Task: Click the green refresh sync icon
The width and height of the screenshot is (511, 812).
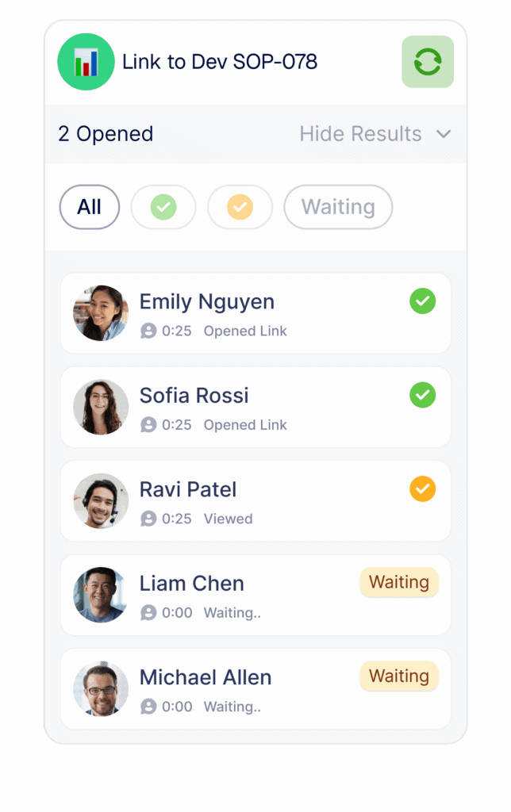Action: (x=428, y=62)
